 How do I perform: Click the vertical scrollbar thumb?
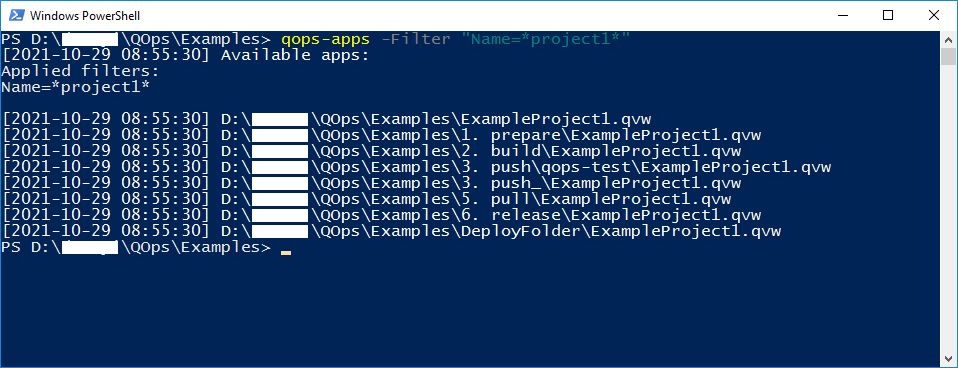(948, 56)
